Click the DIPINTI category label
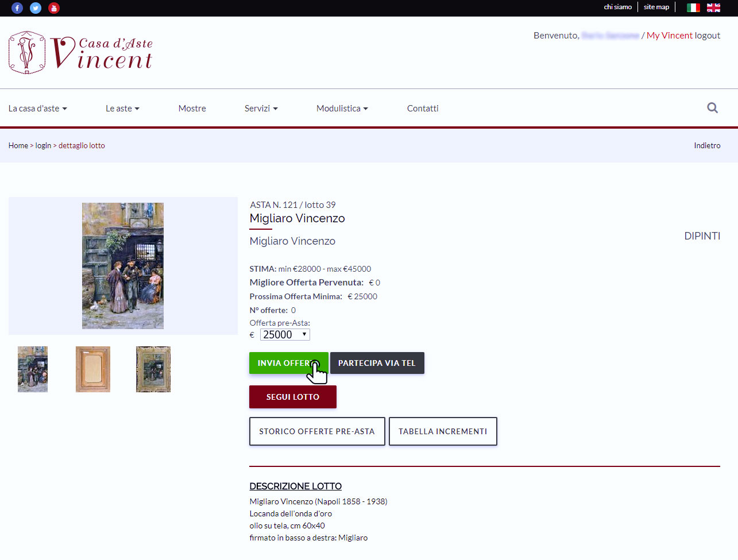The width and height of the screenshot is (738, 560). (x=702, y=236)
